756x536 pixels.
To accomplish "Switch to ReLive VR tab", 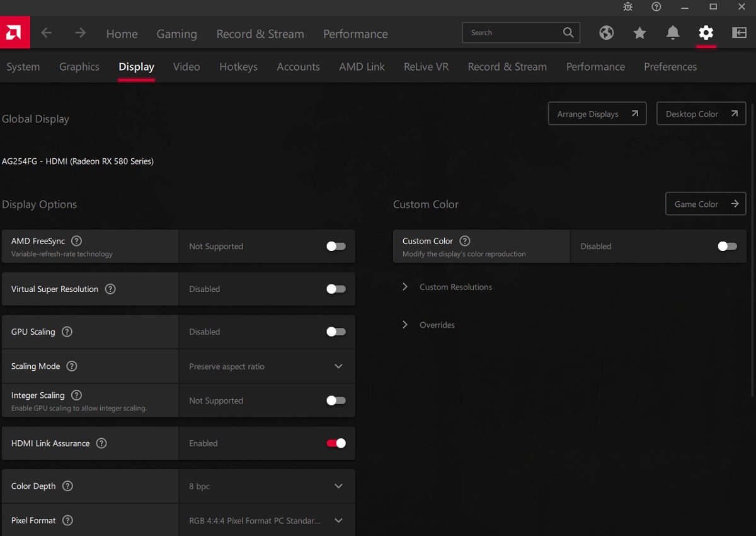I will [x=427, y=67].
